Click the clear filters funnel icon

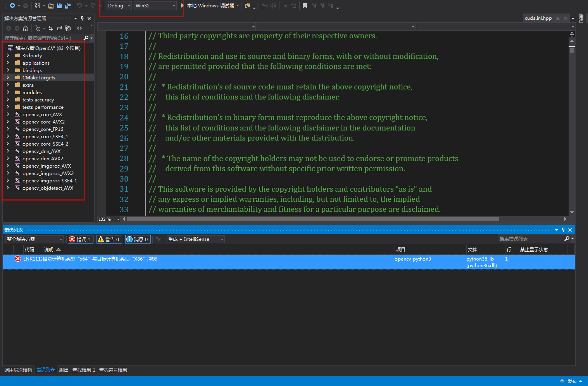click(158, 239)
